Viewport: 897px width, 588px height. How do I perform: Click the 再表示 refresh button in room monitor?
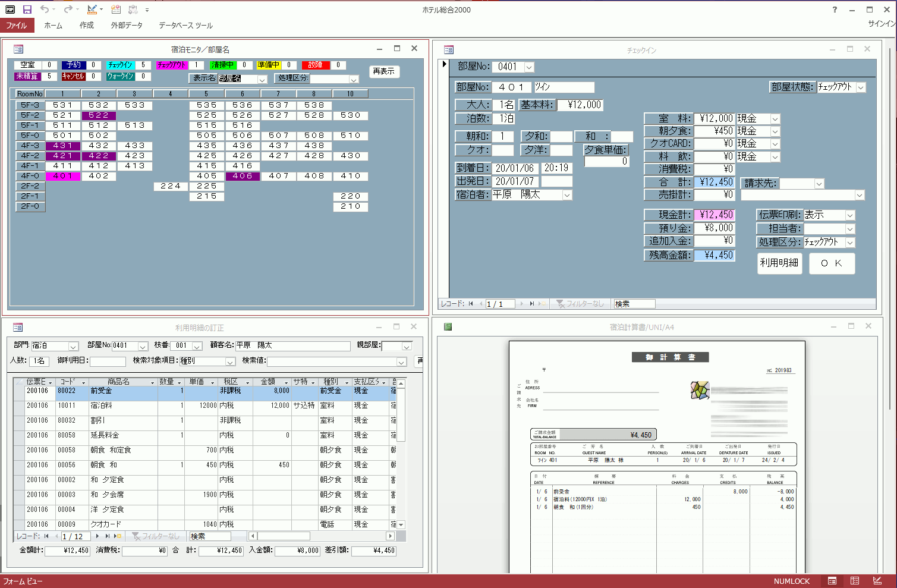383,71
